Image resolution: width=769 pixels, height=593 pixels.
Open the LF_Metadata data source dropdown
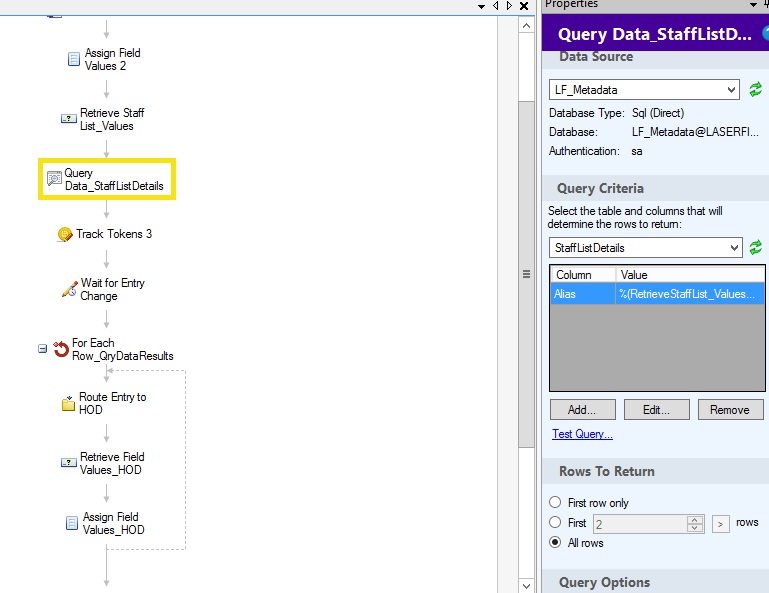tap(733, 90)
